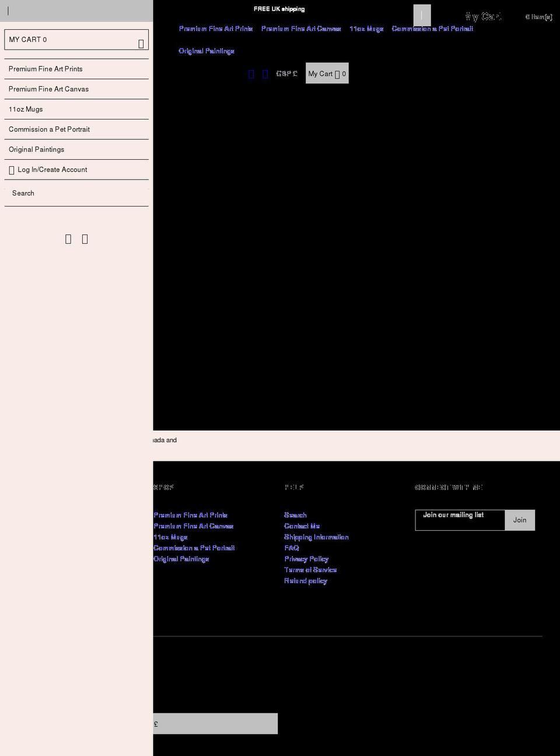Select 11oz Mugs in the sidebar menu
Viewport: 560px width, 756px height.
26,109
